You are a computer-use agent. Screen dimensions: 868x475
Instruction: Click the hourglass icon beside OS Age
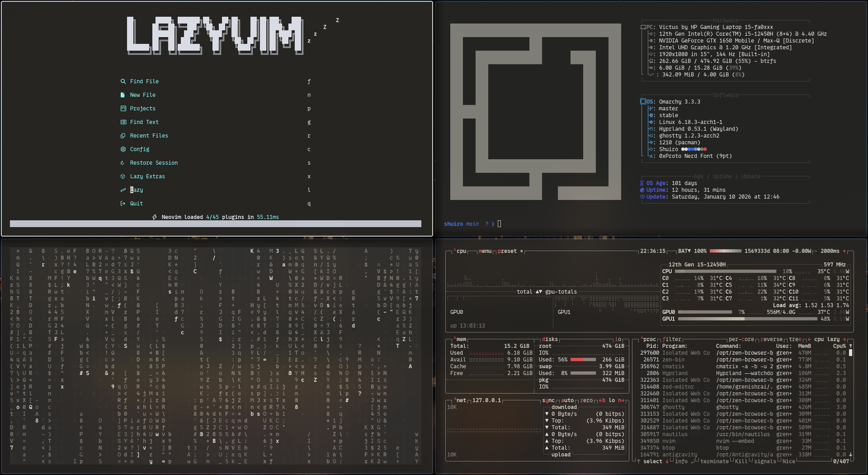click(642, 183)
